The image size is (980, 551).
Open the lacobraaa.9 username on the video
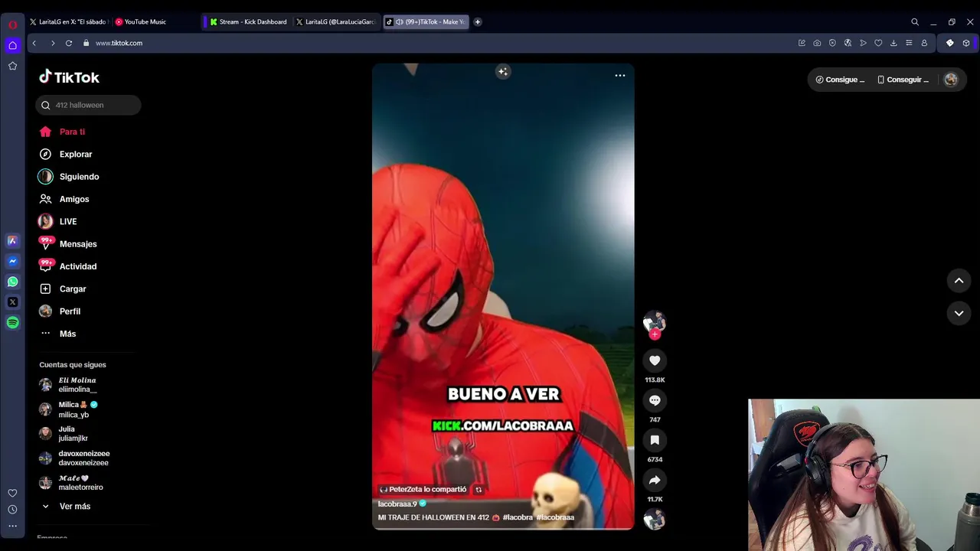[x=397, y=504]
